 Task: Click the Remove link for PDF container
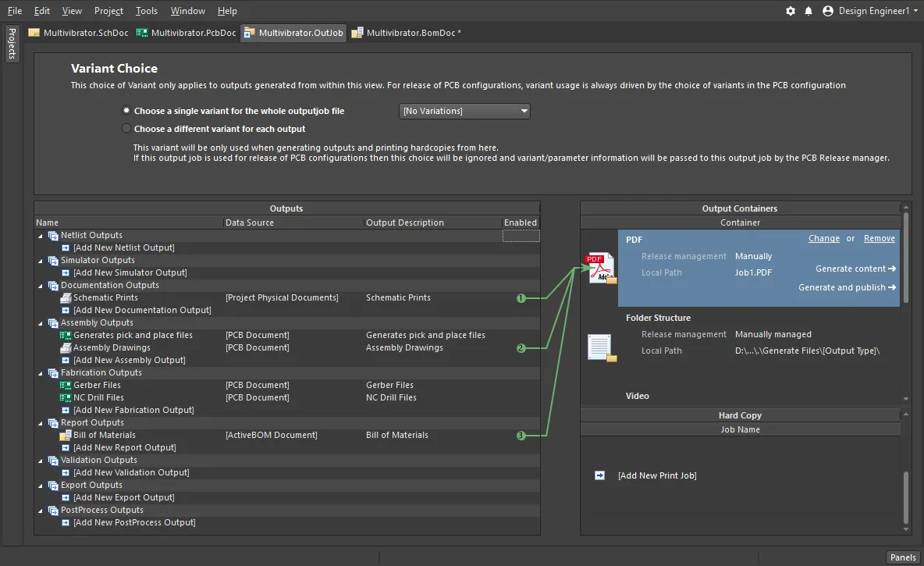tap(880, 238)
